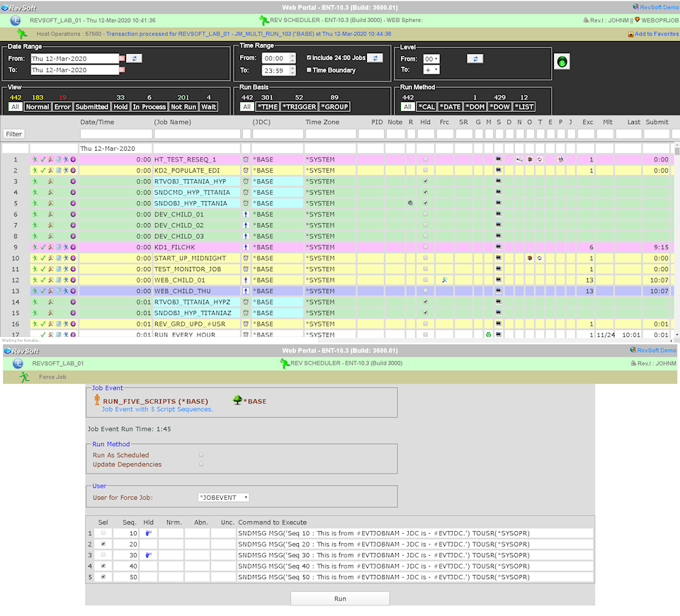
Task: Click the green traffic light status icon
Action: [x=562, y=62]
